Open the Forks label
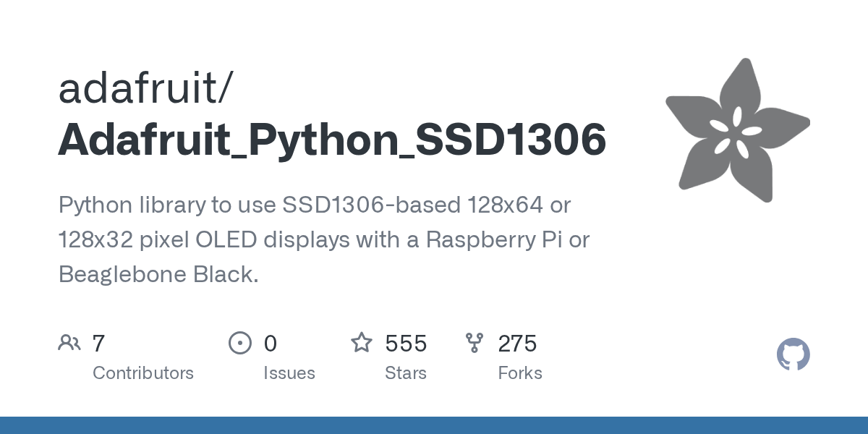Image resolution: width=868 pixels, height=434 pixels. point(520,373)
